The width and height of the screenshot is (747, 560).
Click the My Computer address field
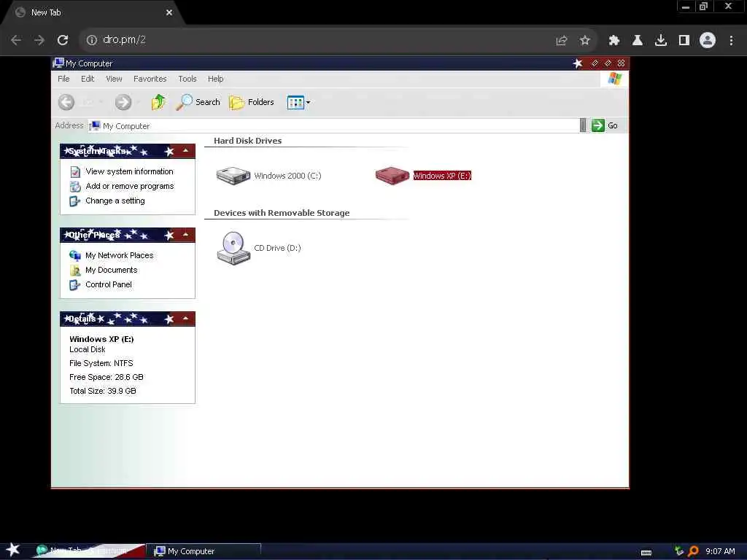coord(333,125)
